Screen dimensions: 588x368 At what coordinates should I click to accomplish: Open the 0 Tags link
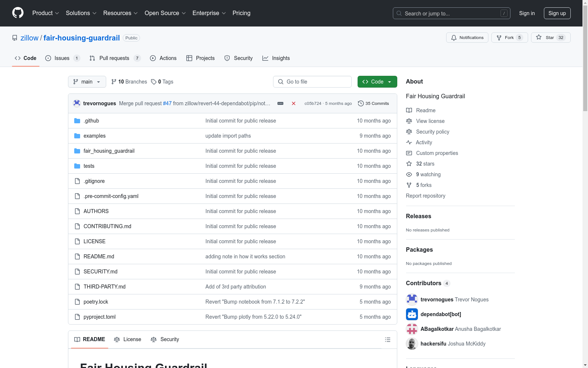point(162,82)
